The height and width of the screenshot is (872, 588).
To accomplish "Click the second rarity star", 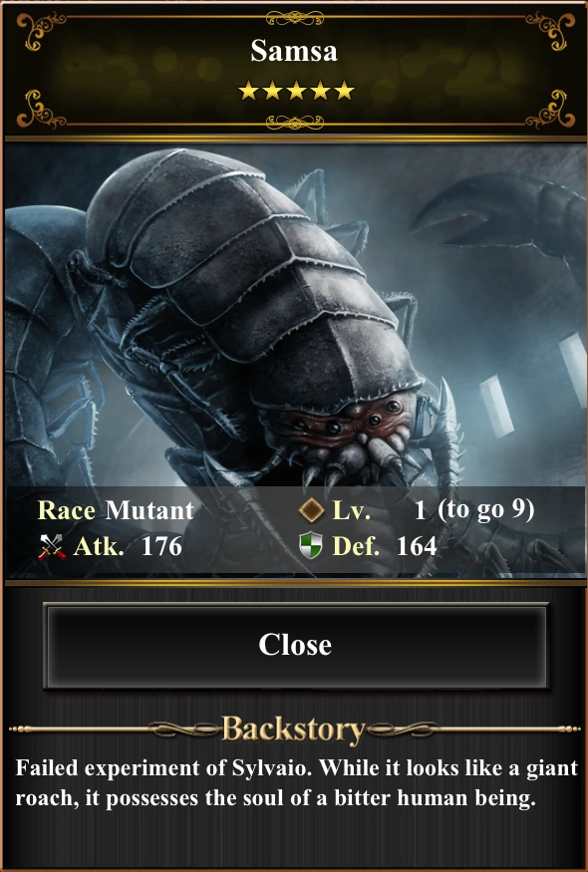I will tap(272, 90).
